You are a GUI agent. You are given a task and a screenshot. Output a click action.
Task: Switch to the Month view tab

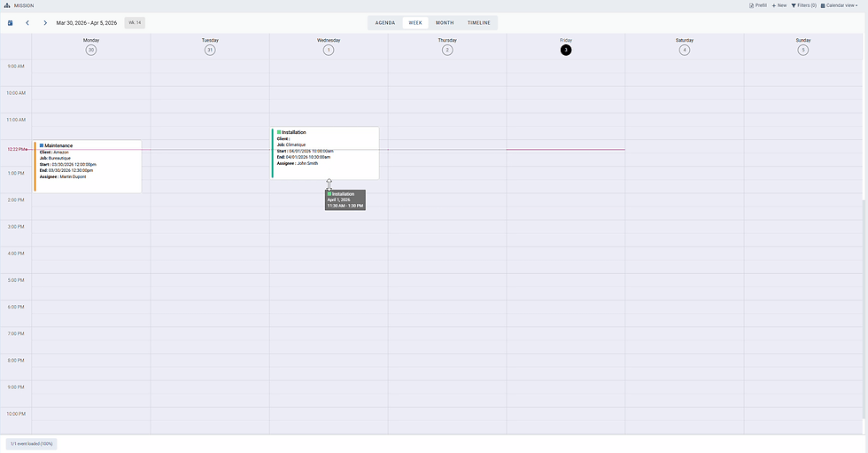pyautogui.click(x=445, y=23)
